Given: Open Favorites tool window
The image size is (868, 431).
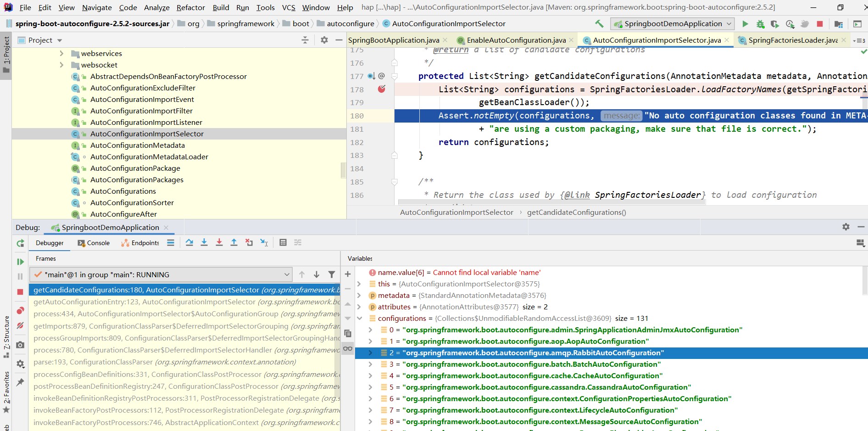Looking at the screenshot, I should pyautogui.click(x=6, y=392).
